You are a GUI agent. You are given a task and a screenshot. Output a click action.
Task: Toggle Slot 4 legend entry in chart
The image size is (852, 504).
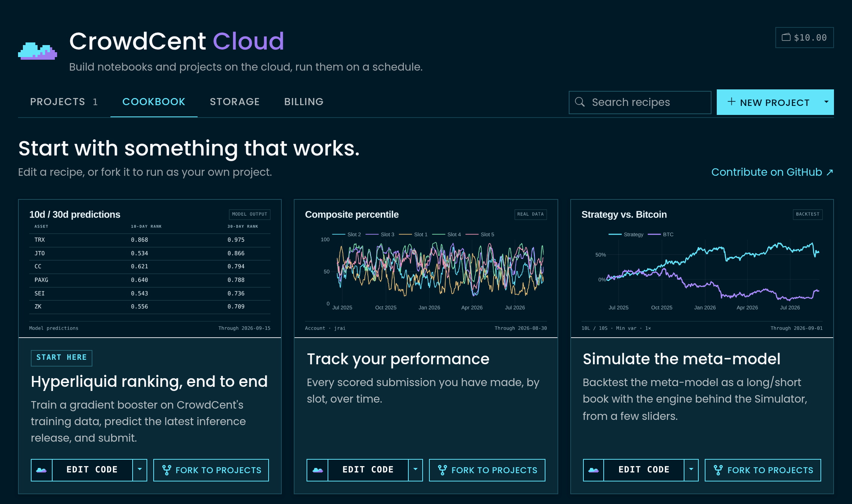(x=447, y=234)
